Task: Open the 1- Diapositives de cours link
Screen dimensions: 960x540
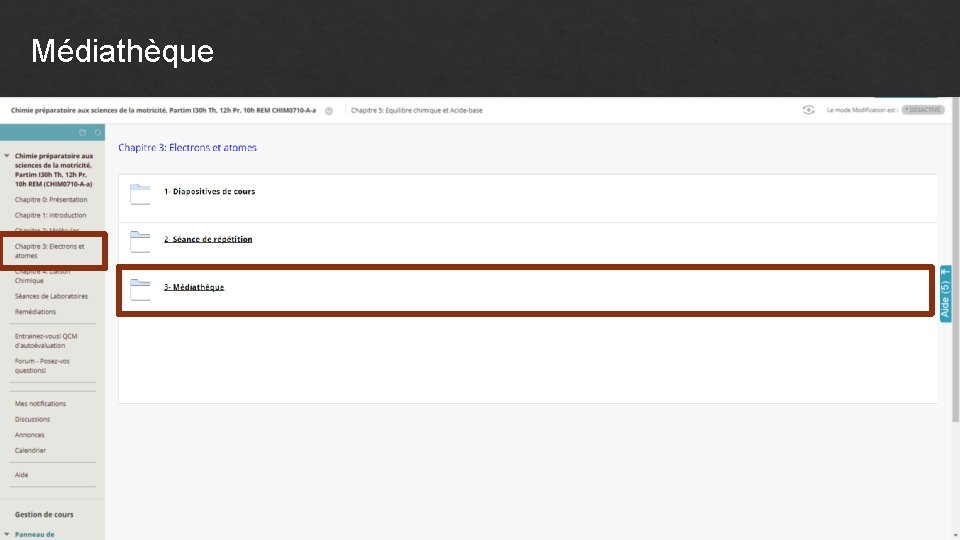Action: point(209,192)
